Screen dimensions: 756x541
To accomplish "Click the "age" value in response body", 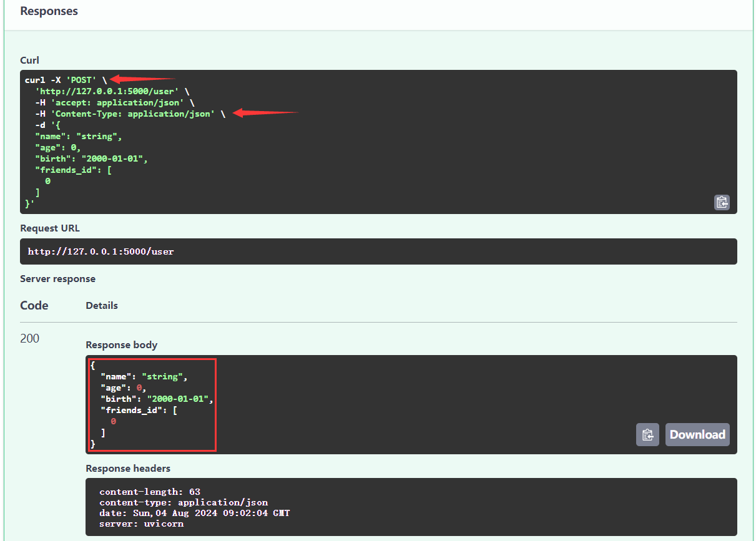I will (x=140, y=387).
